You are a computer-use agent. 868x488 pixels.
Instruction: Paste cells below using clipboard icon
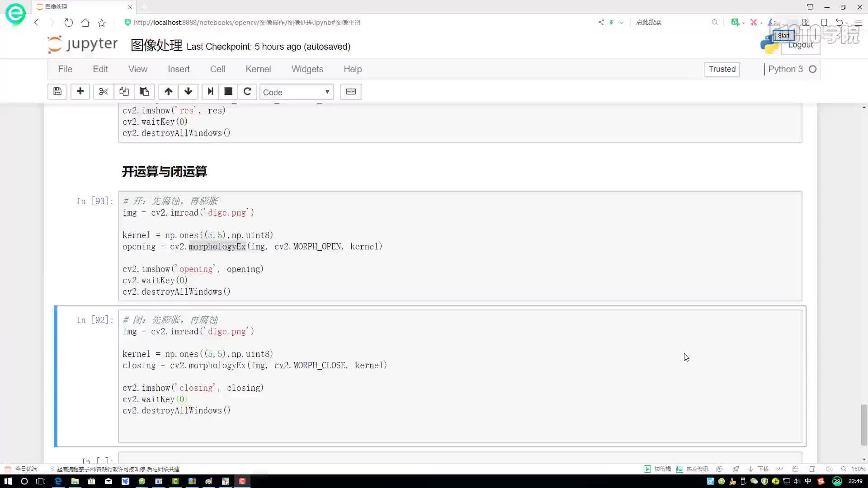[x=144, y=92]
